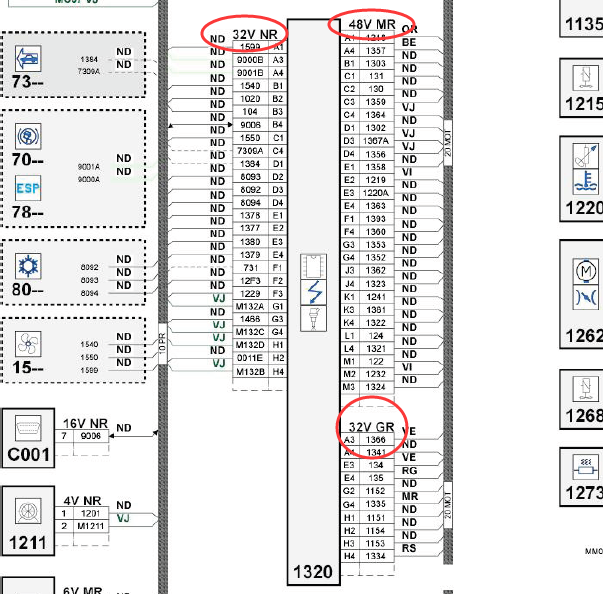The width and height of the screenshot is (603, 594).
Task: Click wire 12F3 at pin F2
Action: click(x=250, y=281)
